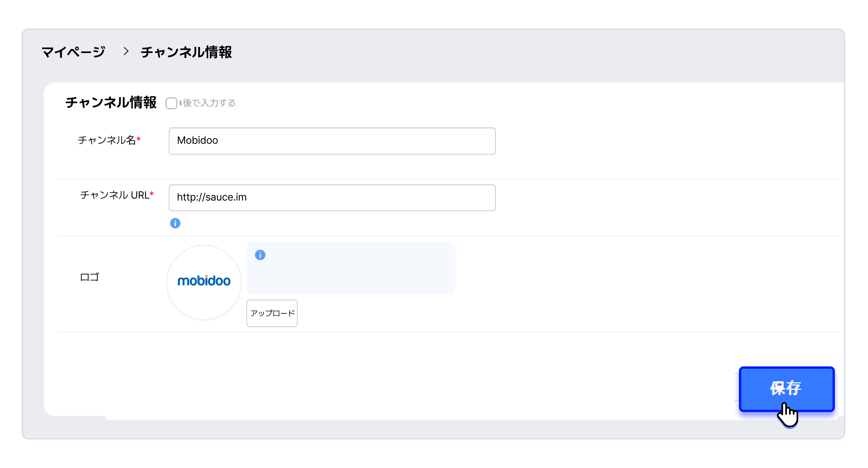Click the red asterisk beside チャンネル URL
The width and height of the screenshot is (868, 468).
[x=152, y=193]
